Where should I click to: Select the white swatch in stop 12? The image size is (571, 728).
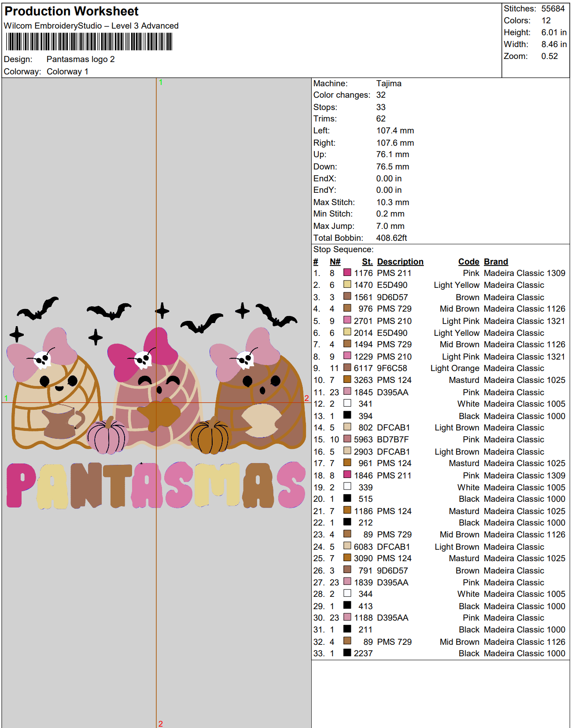pyautogui.click(x=347, y=403)
